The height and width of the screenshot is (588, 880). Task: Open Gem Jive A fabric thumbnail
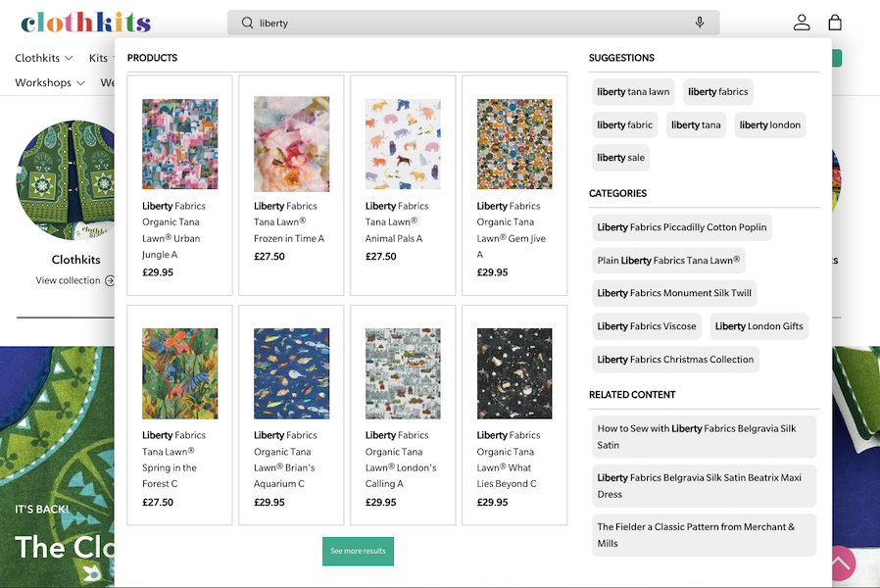click(514, 144)
